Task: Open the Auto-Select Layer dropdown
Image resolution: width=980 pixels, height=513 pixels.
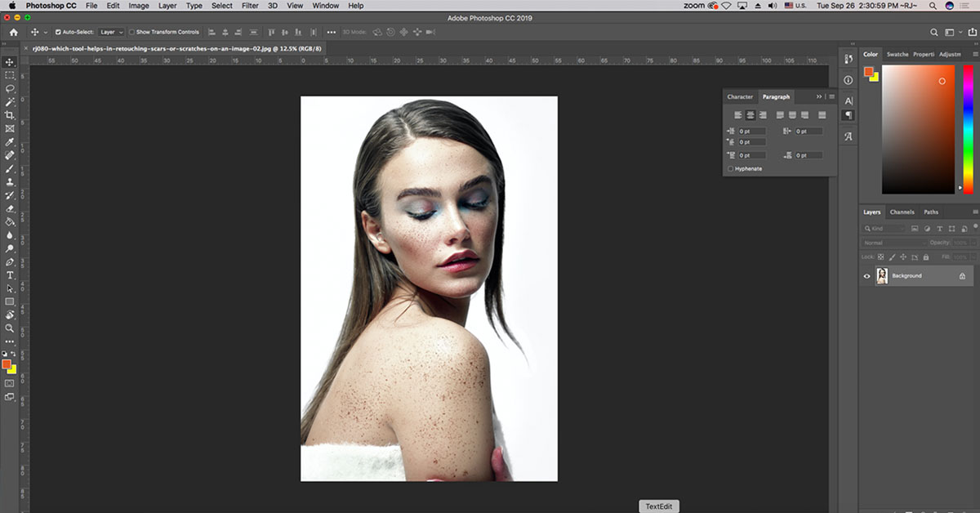Action: 111,33
